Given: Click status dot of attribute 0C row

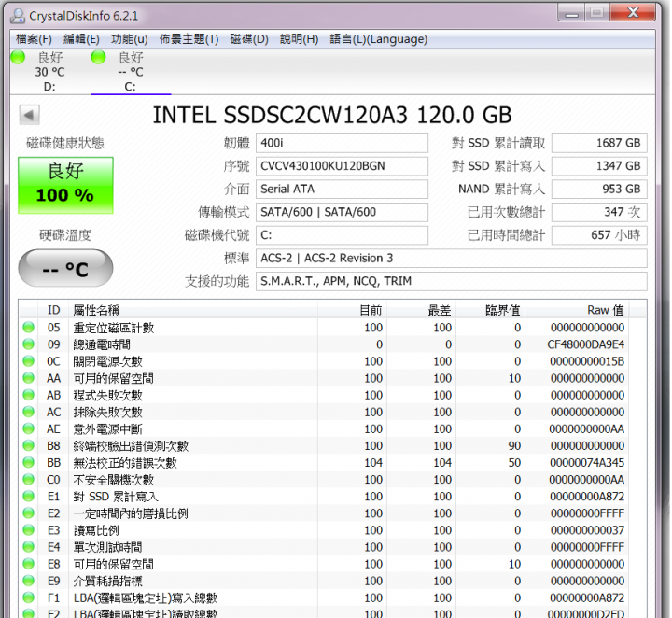Looking at the screenshot, I should [x=29, y=361].
